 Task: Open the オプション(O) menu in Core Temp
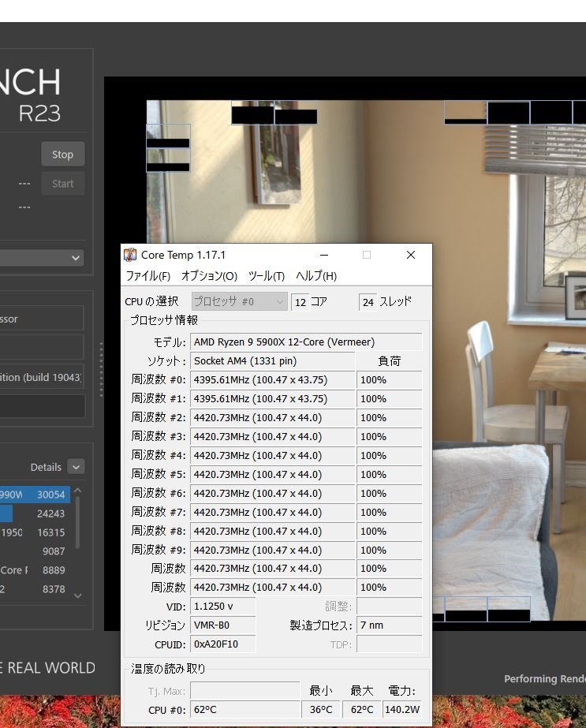click(209, 276)
